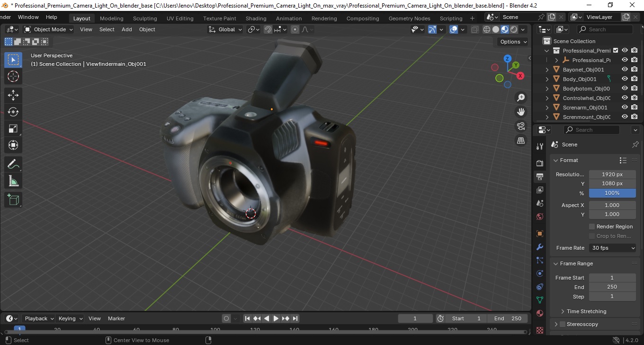Switch to rendered viewport shading
The height and width of the screenshot is (345, 644).
point(513,29)
